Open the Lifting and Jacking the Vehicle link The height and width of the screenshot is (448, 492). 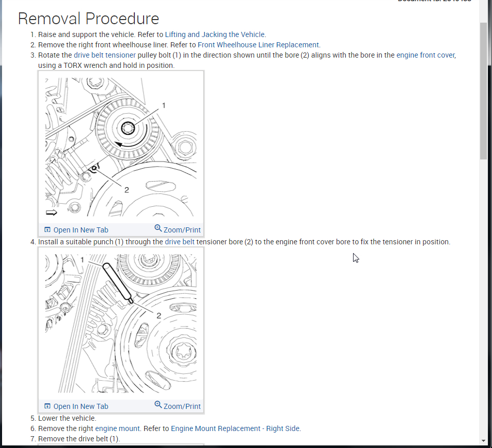coord(215,34)
